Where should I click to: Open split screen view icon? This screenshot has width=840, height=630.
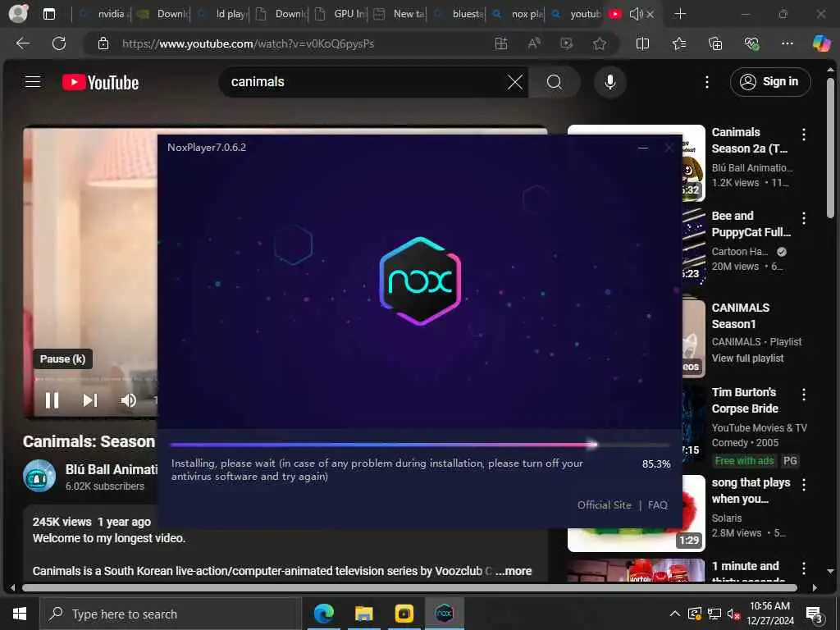(x=642, y=43)
